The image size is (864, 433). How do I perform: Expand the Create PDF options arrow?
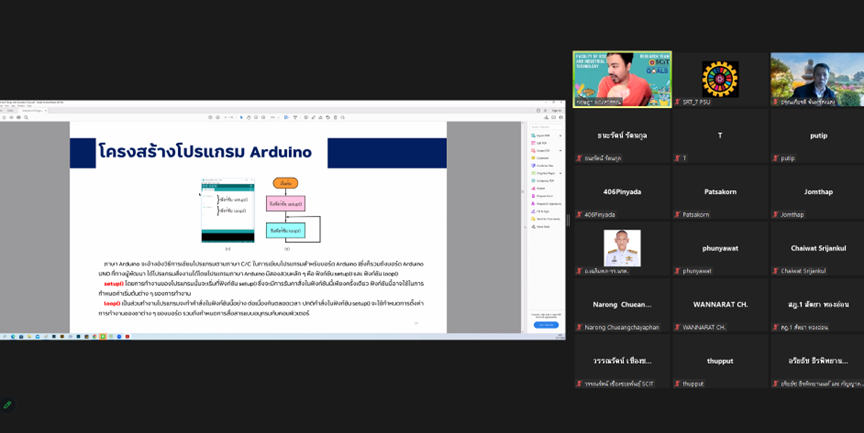click(x=560, y=150)
